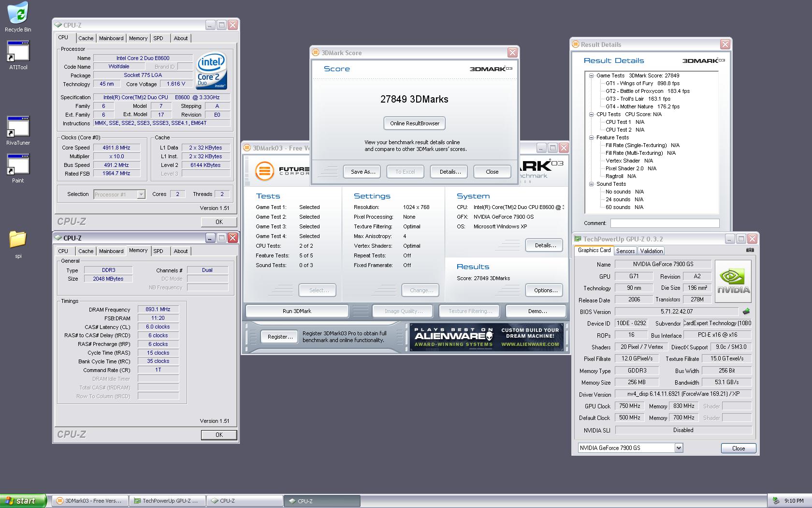
Task: Click the Intel Core 2 Duo logo
Action: 211,70
